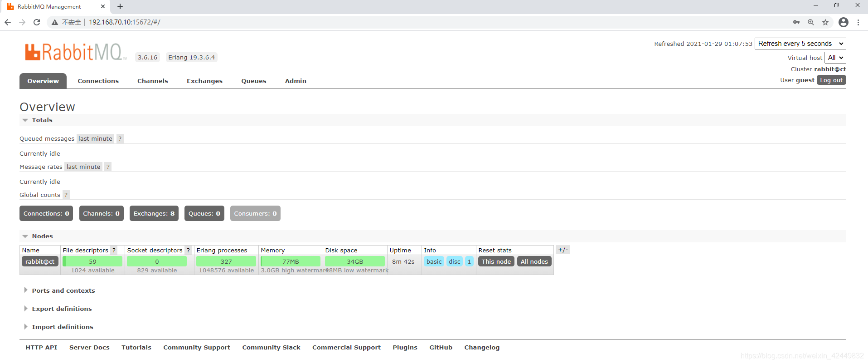Screen dimensions: 868x364
Task: Reset stats for This node
Action: pos(496,262)
